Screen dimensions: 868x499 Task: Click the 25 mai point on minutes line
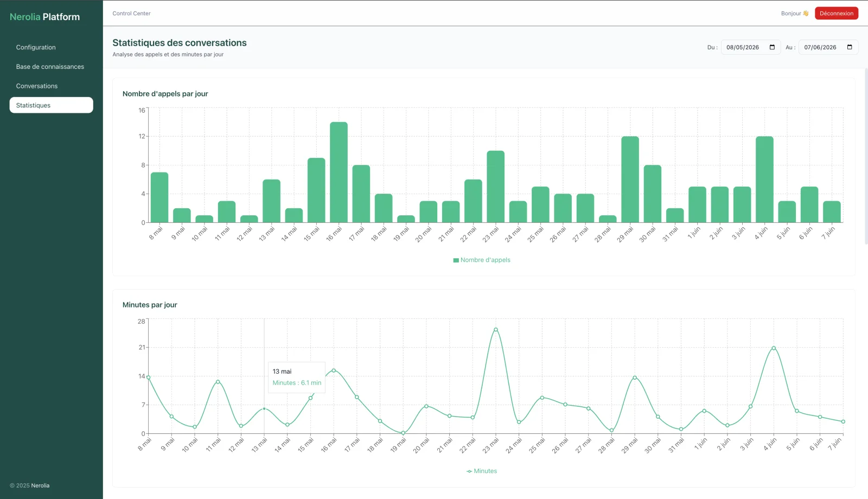coord(542,398)
